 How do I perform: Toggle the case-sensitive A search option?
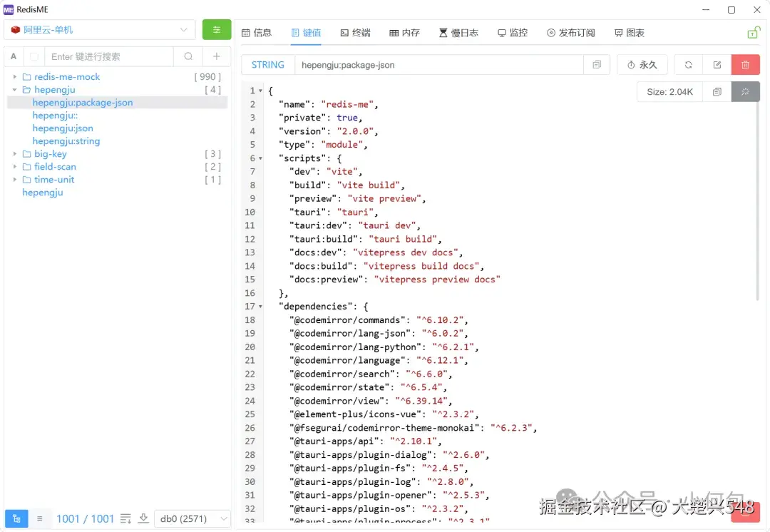[14, 56]
